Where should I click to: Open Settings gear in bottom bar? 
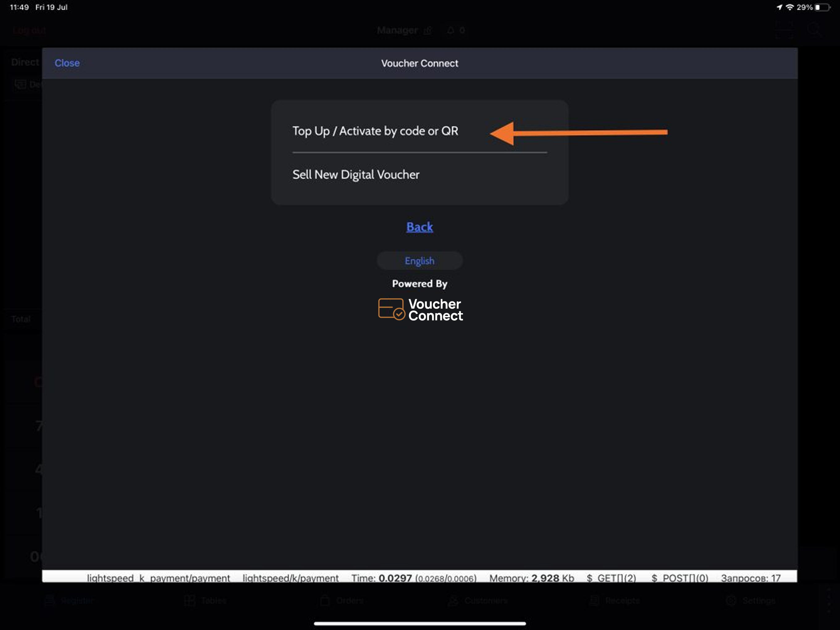(731, 600)
